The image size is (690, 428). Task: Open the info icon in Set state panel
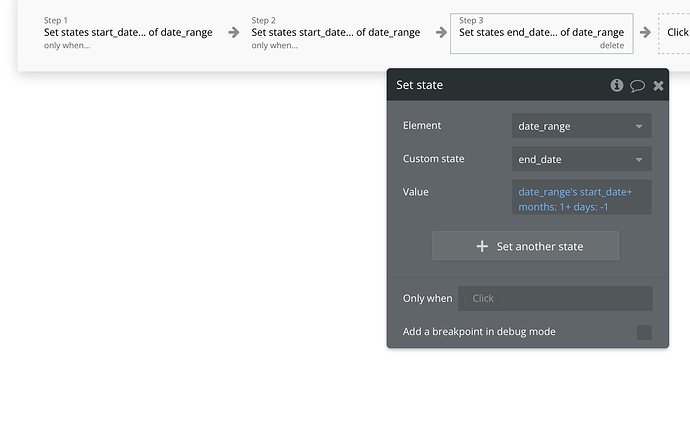point(617,86)
